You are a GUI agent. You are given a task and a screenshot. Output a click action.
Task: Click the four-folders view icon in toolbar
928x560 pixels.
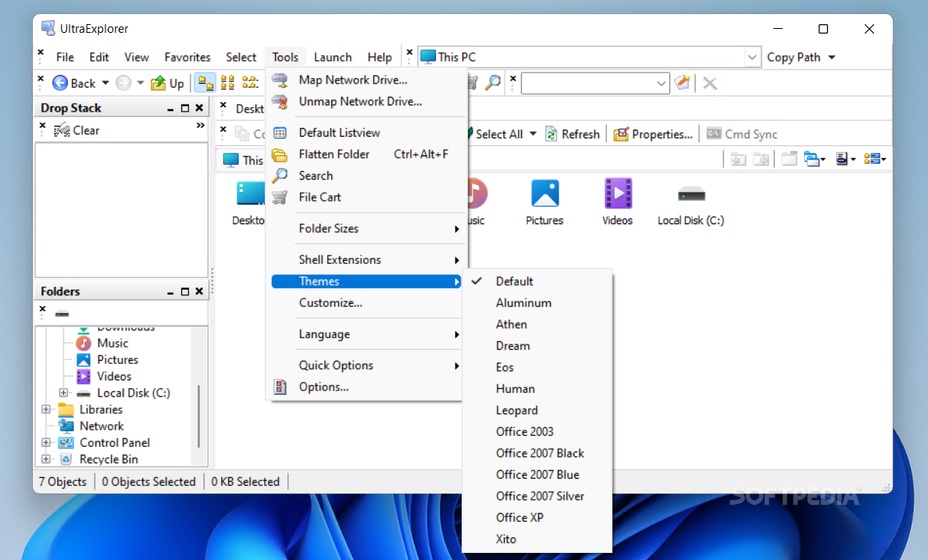(227, 83)
